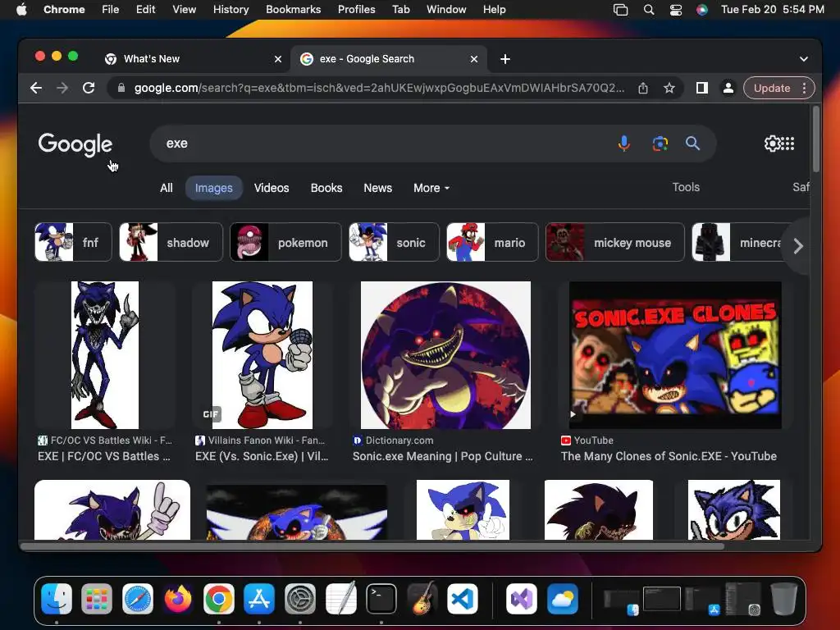Open Google quick settings gear

[772, 143]
